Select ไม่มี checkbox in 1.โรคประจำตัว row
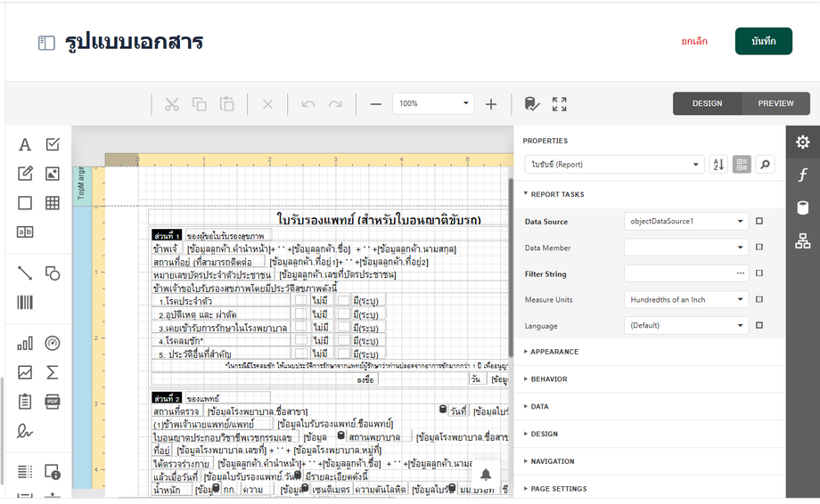Screen dimensions: 820x504 click(300, 300)
